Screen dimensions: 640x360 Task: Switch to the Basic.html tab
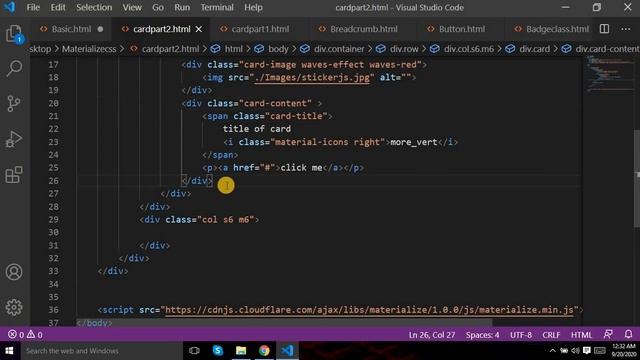pos(71,29)
